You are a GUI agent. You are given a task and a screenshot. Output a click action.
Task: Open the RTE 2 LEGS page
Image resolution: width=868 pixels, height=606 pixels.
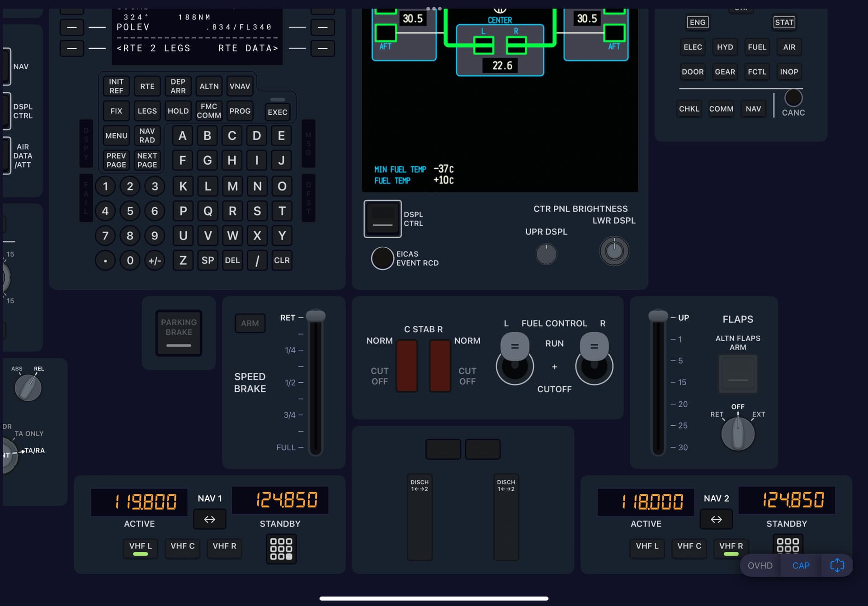[x=71, y=48]
